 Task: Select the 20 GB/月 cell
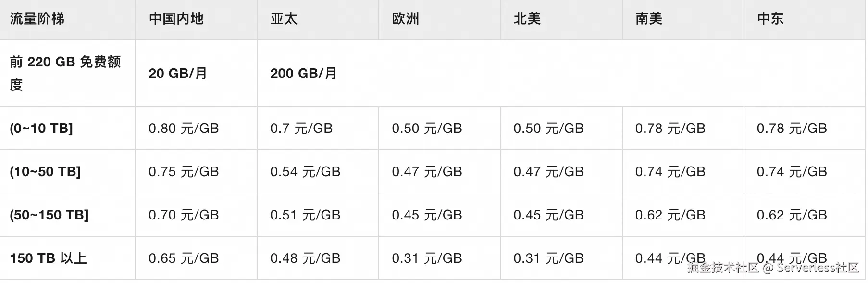click(x=178, y=73)
